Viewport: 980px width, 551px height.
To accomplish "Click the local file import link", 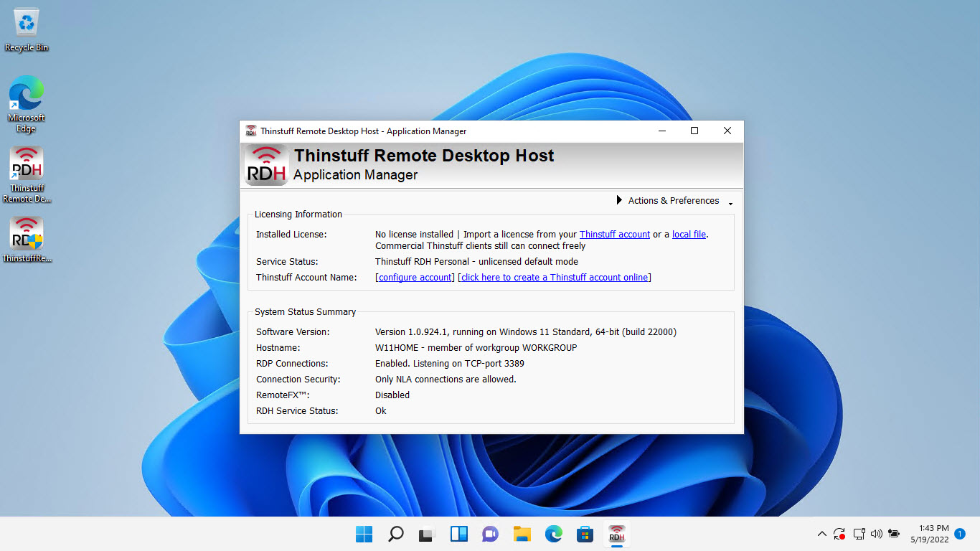I will pos(688,234).
